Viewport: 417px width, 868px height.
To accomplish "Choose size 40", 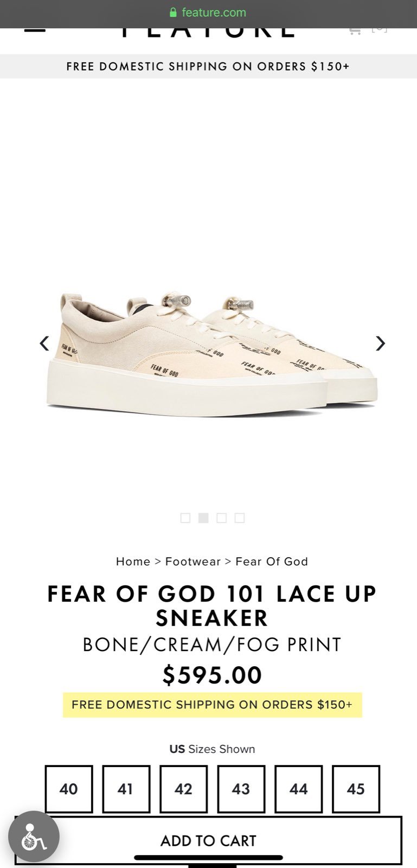I will (x=69, y=789).
